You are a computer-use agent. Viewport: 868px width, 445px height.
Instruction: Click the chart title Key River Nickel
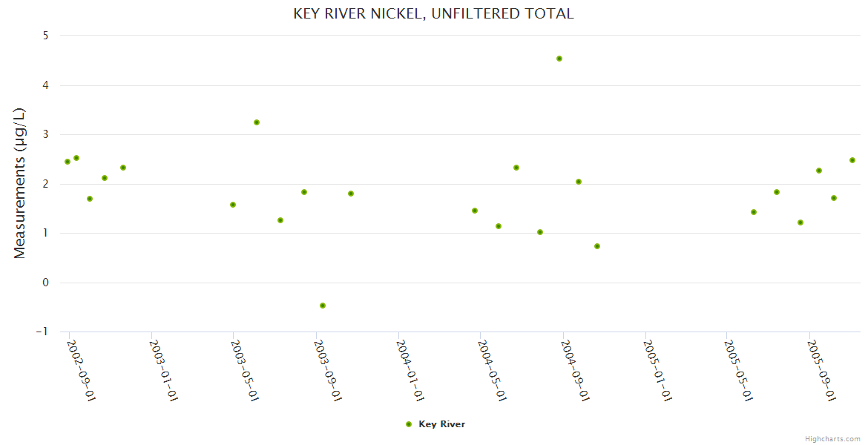pyautogui.click(x=433, y=13)
